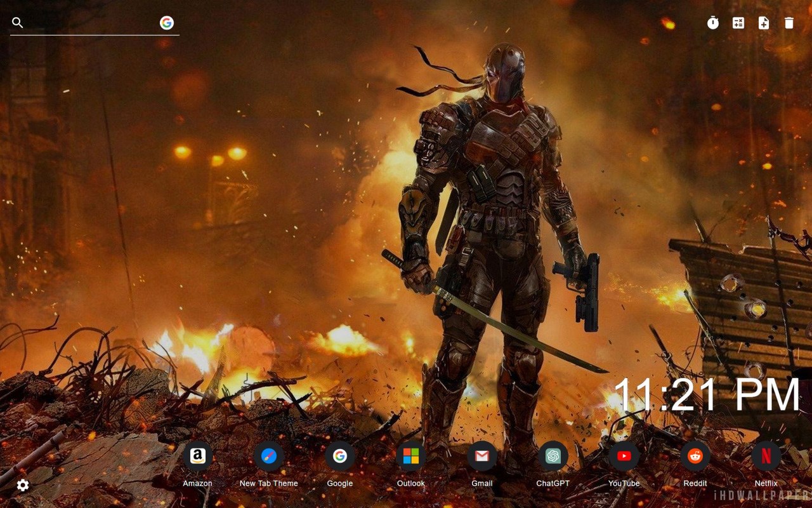Screen dimensions: 812x508
Task: Click the search magnifier icon
Action: pyautogui.click(x=18, y=23)
